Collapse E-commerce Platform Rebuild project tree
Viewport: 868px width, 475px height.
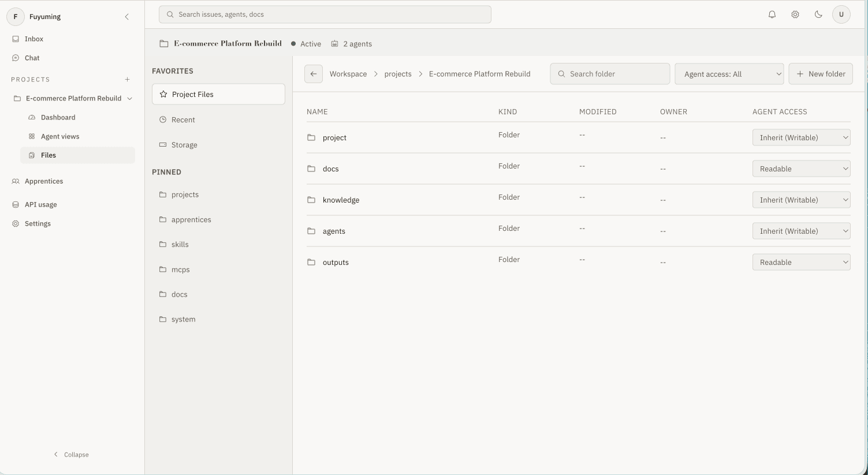tap(130, 99)
